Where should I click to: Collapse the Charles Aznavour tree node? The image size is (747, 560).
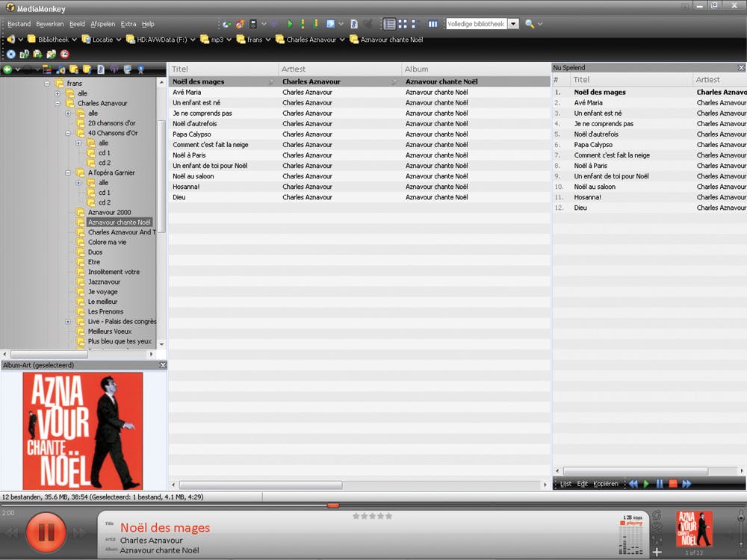(58, 103)
